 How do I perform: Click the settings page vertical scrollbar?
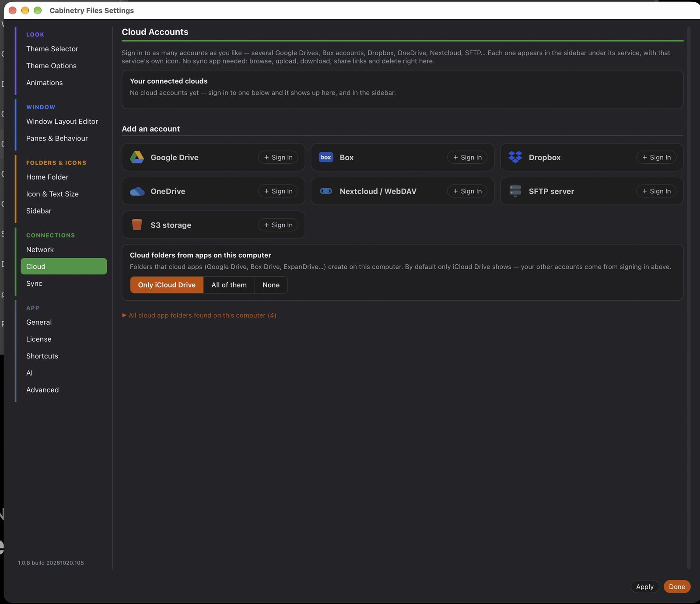point(689,298)
